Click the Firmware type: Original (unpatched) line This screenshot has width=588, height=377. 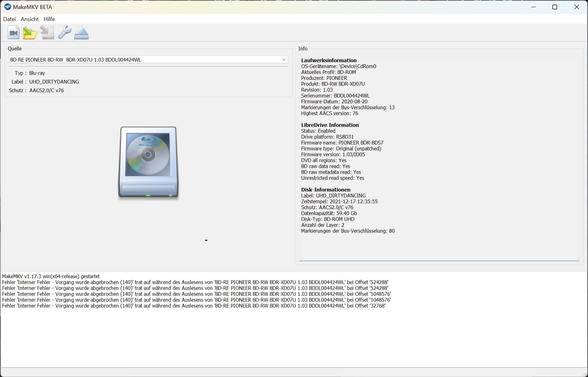click(x=341, y=149)
